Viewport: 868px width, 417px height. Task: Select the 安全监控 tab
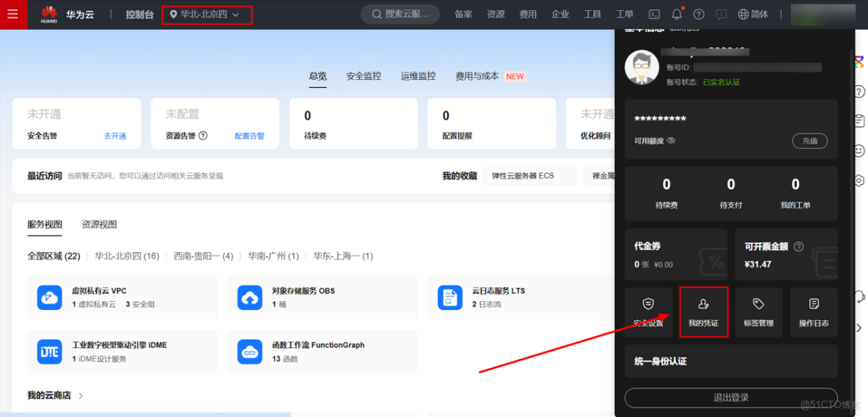364,76
